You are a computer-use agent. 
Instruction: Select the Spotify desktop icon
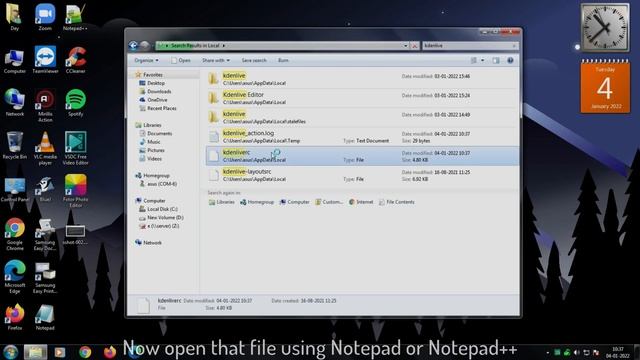click(x=76, y=103)
